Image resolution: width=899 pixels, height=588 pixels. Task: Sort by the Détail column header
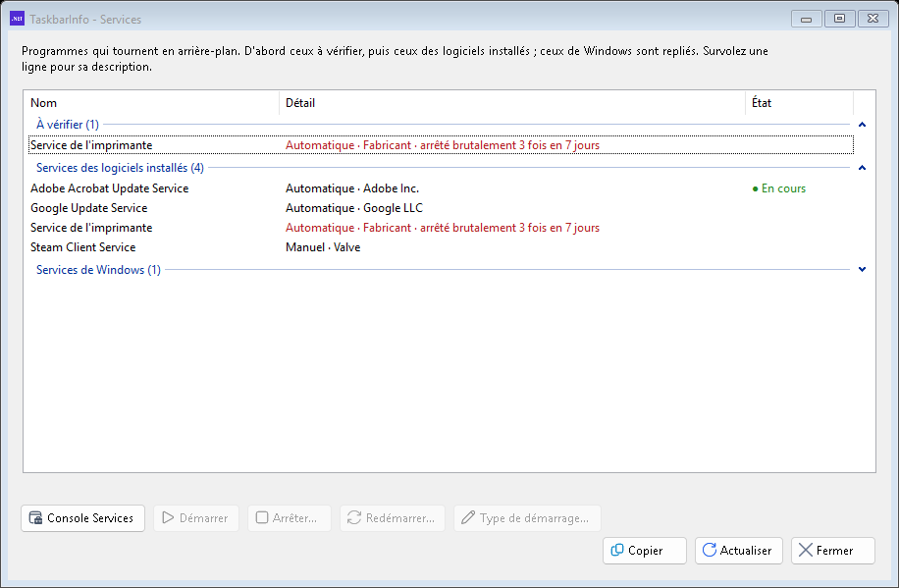(x=512, y=103)
